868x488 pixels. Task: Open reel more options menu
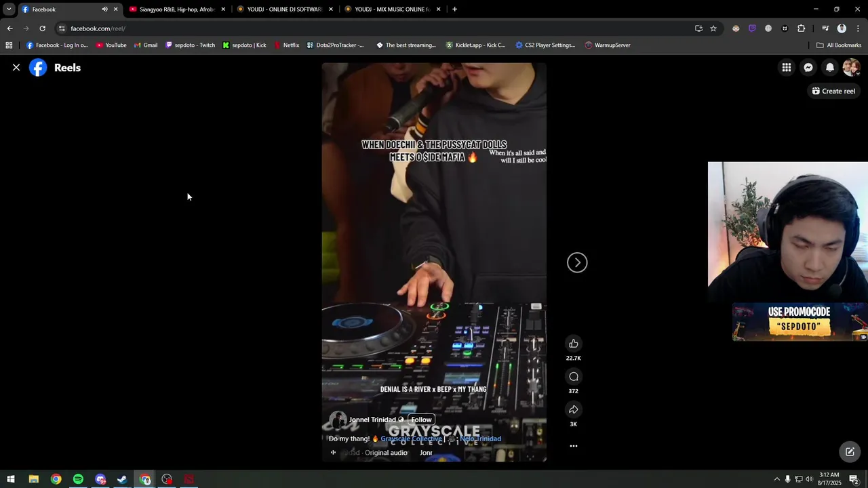pos(574,446)
